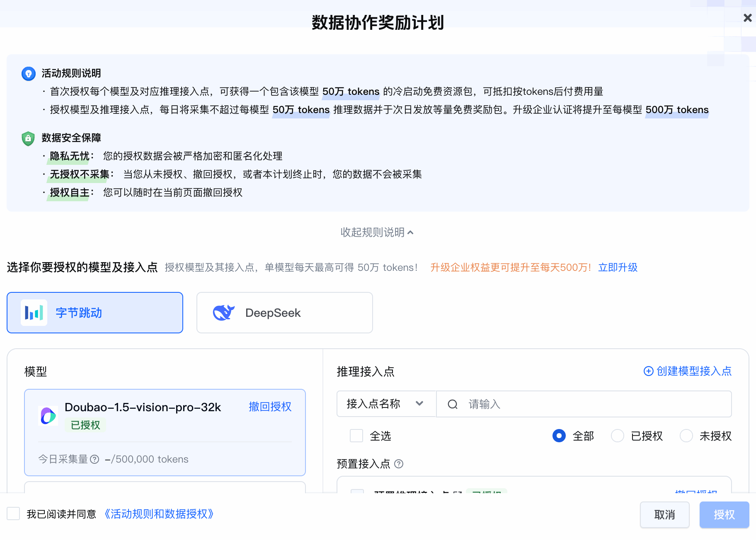The image size is (756, 540).
Task: Click the 数据安全保障 green shield icon
Action: (x=27, y=138)
